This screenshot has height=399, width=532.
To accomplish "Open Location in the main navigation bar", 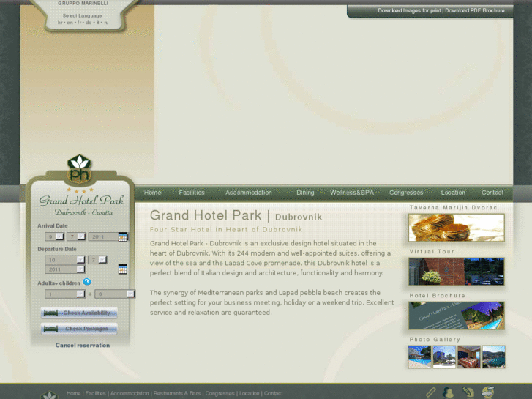I will tap(453, 193).
